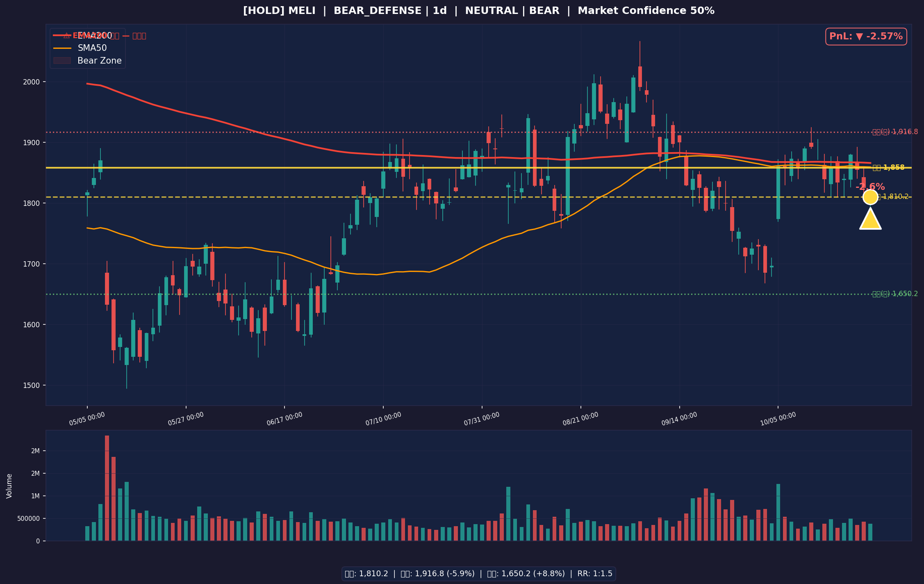Click the red -2.6% label near marker

(870, 187)
